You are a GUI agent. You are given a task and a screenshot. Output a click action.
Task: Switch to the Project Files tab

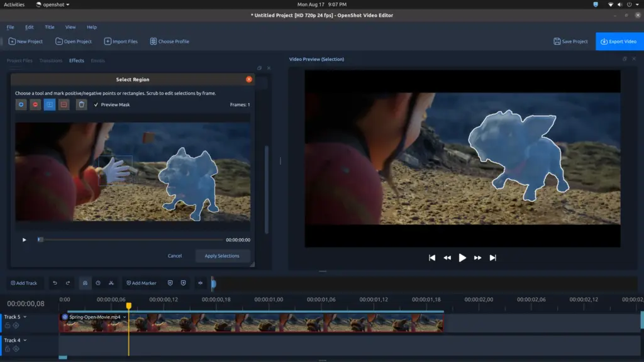[19, 60]
